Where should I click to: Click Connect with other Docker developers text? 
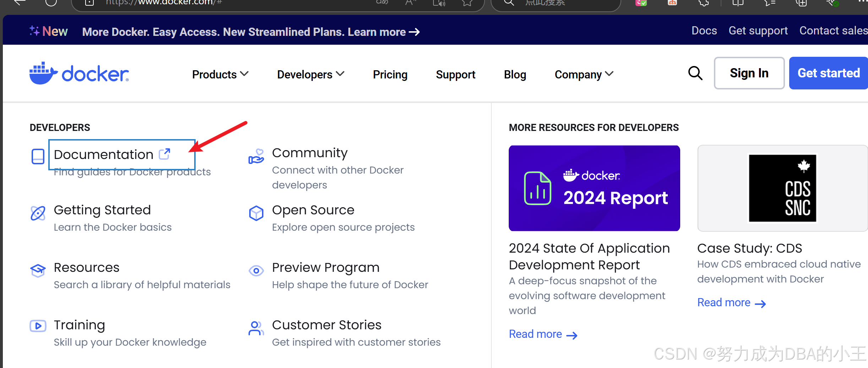(x=338, y=177)
